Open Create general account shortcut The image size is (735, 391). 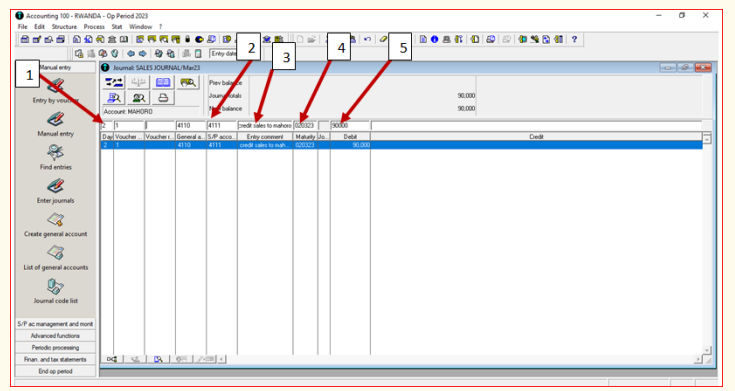click(55, 225)
